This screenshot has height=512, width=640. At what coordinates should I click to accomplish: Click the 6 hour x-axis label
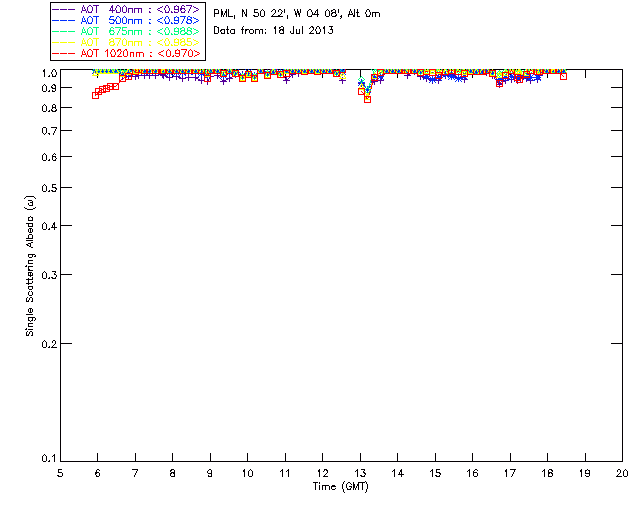tap(98, 473)
